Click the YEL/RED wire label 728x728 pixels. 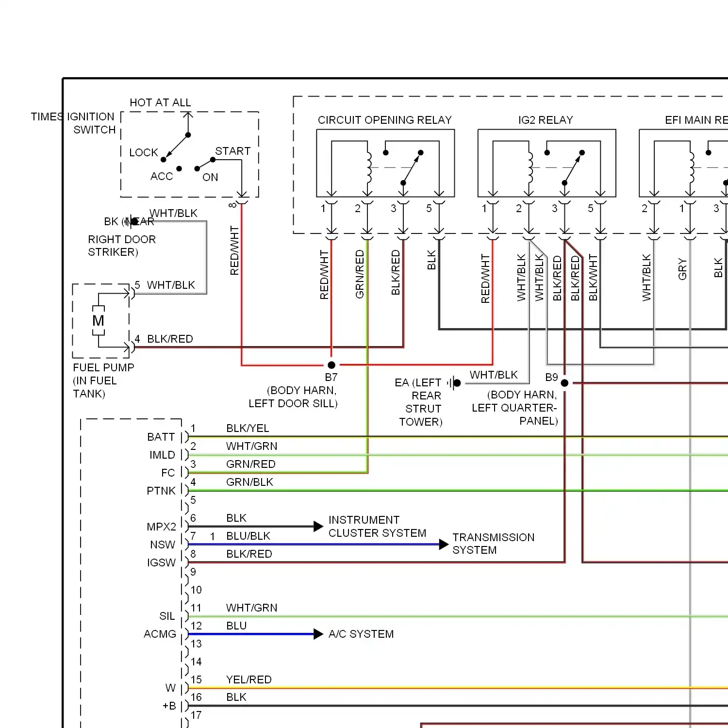tap(249, 679)
